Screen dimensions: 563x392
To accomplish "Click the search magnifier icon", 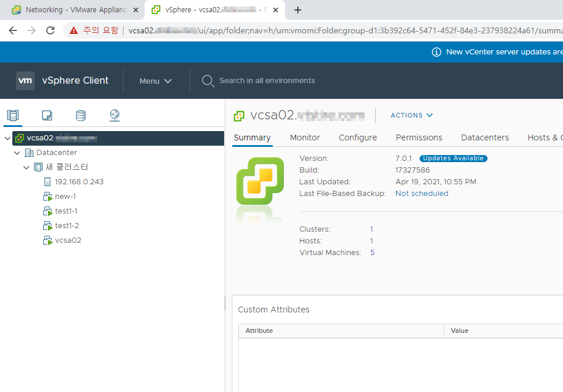I will [208, 81].
